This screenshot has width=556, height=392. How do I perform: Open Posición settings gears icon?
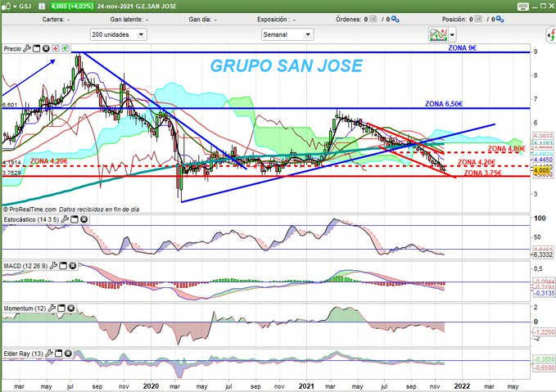(499, 19)
